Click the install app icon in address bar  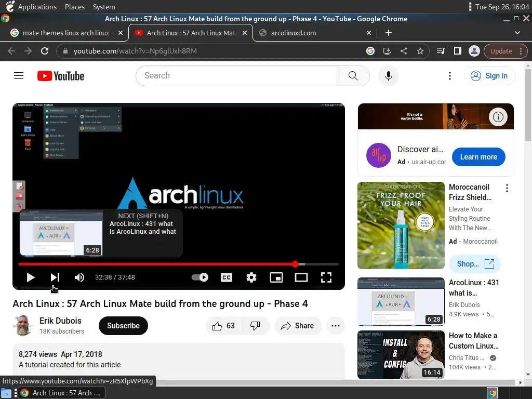387,51
